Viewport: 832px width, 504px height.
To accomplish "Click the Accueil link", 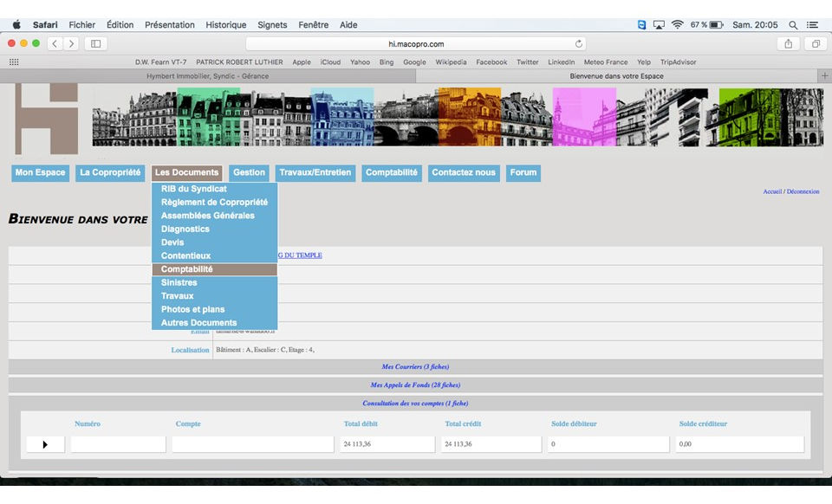I will tap(772, 191).
